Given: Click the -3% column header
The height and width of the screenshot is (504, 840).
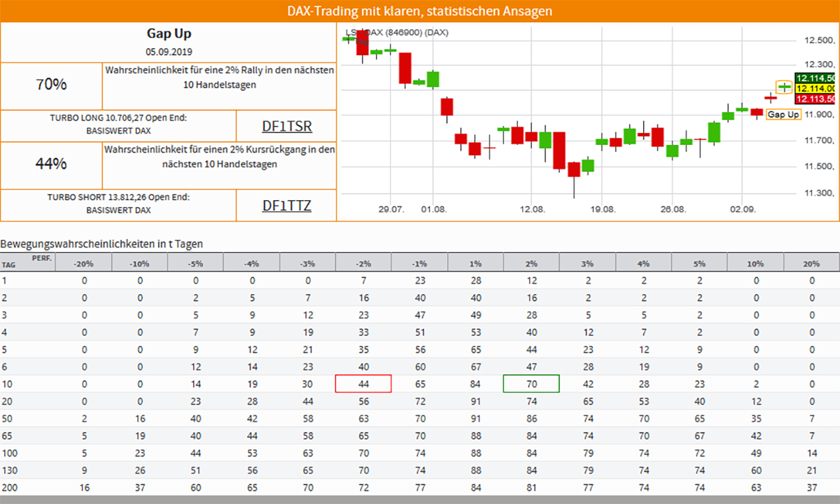Looking at the screenshot, I should point(307,262).
